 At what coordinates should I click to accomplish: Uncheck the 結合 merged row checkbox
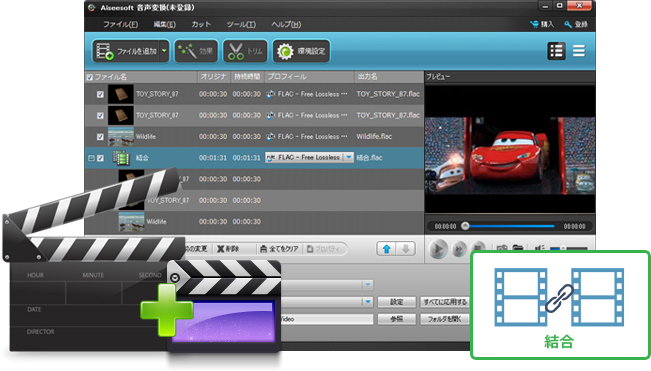tap(100, 158)
